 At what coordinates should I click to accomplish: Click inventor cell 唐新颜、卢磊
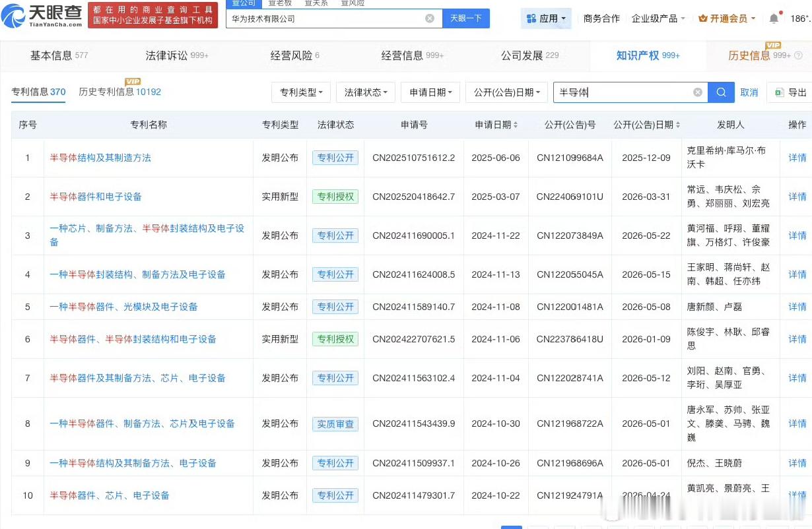[715, 307]
